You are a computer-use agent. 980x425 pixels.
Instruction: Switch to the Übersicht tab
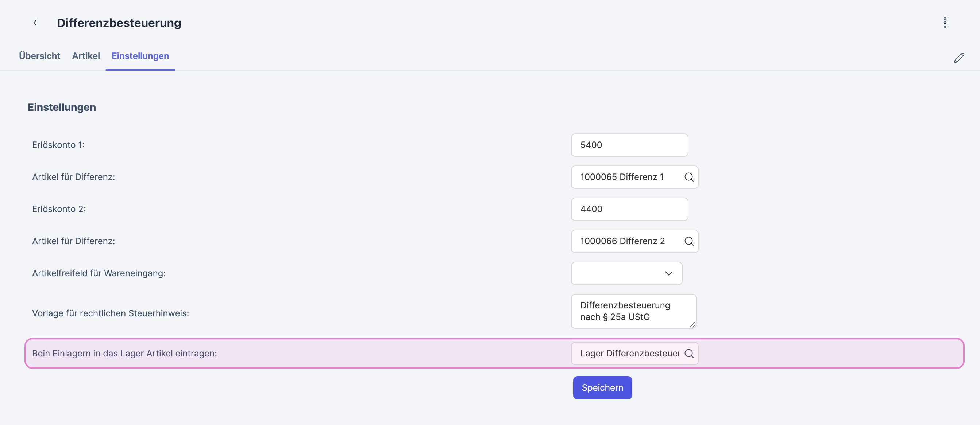click(x=39, y=56)
